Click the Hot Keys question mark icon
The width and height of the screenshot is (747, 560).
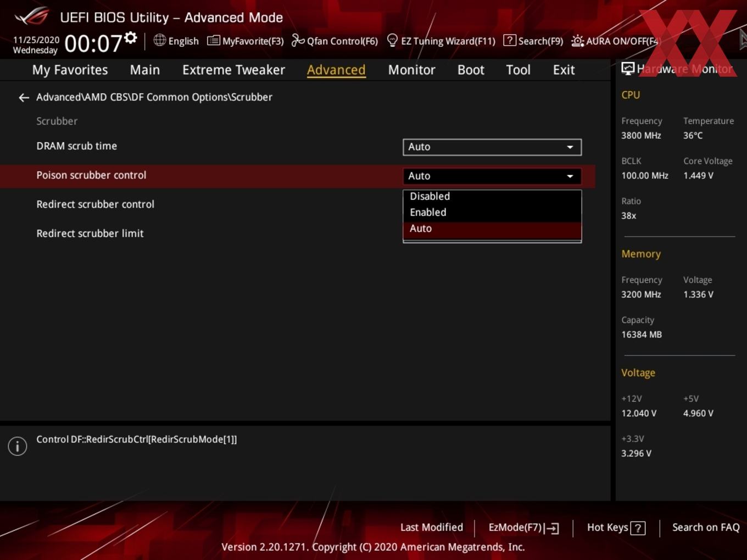[x=638, y=528]
